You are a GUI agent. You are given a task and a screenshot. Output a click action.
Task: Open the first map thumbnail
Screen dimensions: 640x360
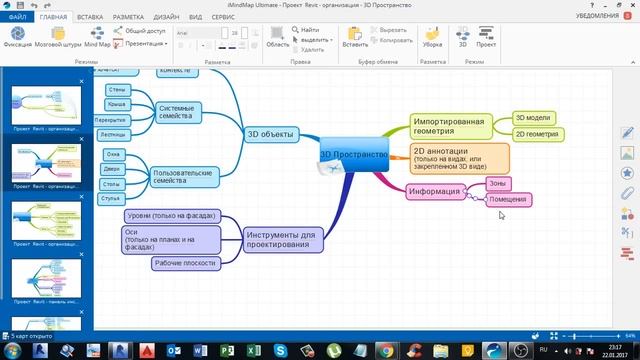click(x=46, y=105)
